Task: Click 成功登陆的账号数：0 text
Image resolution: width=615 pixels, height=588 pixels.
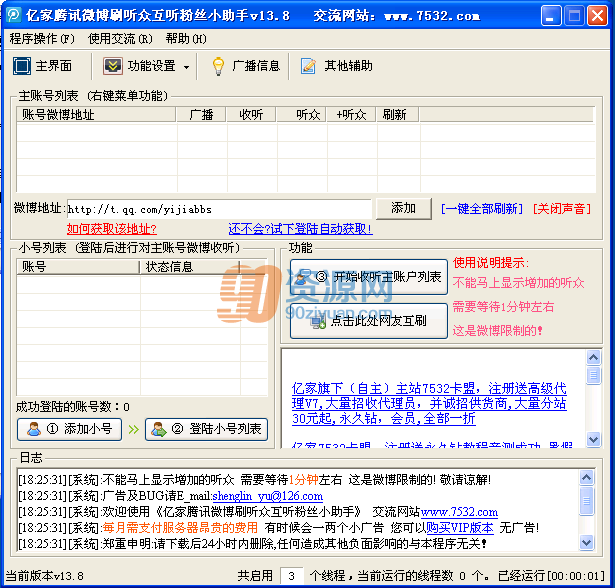Action: (73, 407)
